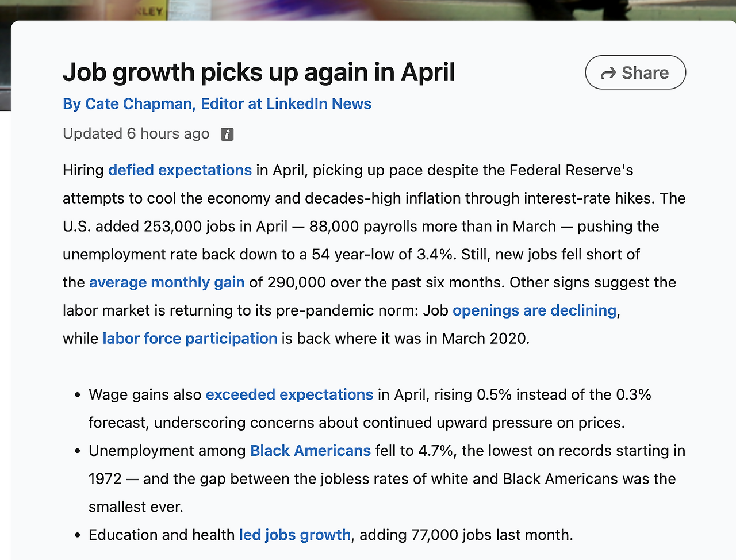The image size is (736, 560).
Task: Open the 'average monthly gain' link
Action: pos(167,282)
